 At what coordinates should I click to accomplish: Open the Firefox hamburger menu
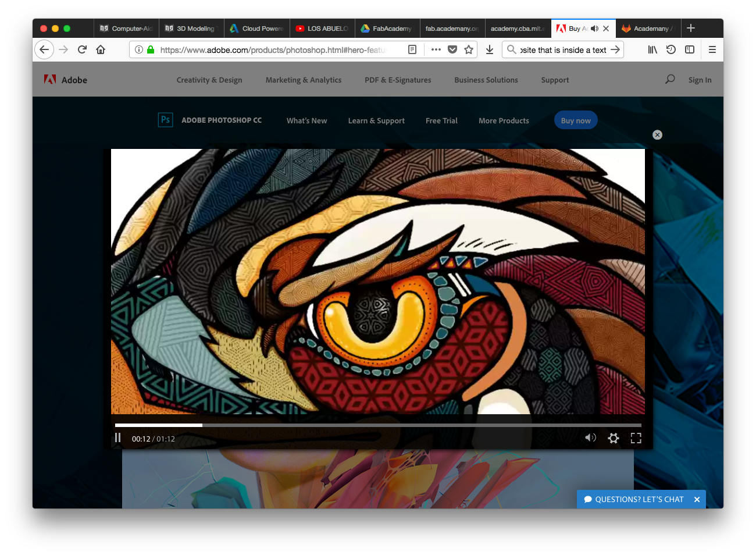(x=712, y=50)
